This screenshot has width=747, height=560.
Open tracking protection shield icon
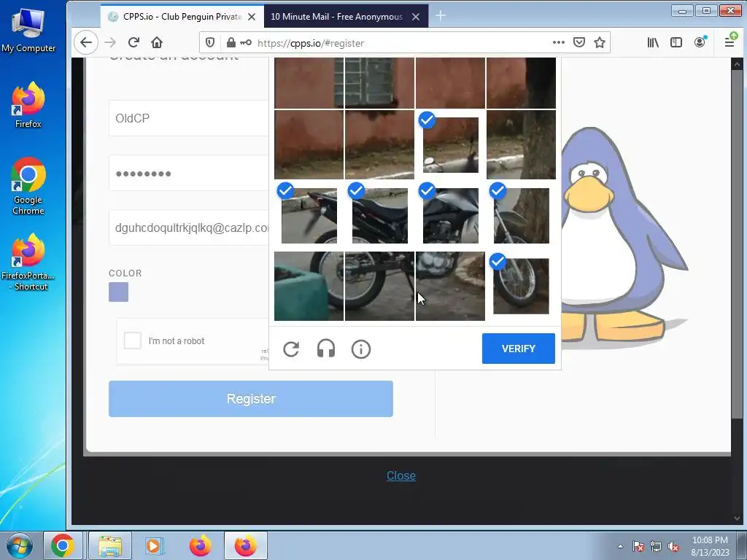pos(209,43)
